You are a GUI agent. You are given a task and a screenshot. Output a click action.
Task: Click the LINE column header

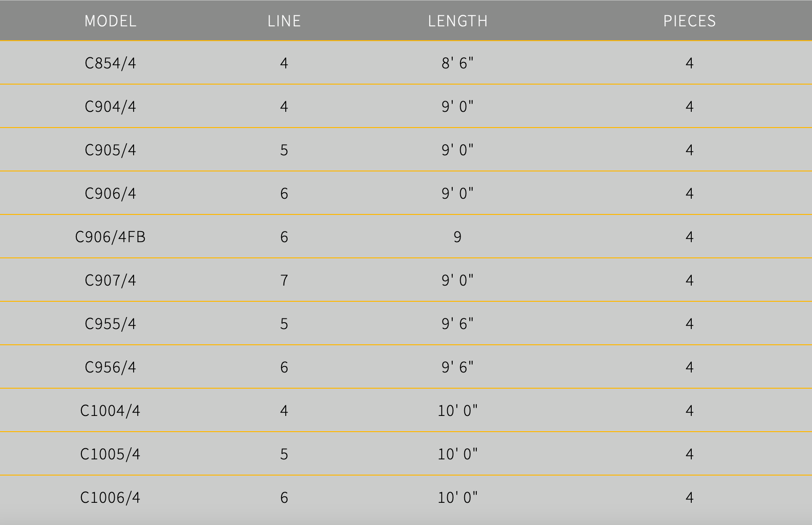point(284,21)
